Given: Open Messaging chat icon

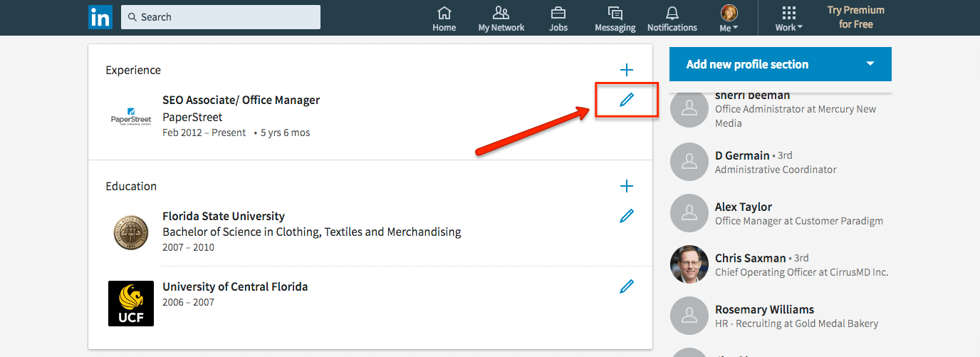Looking at the screenshot, I should (615, 19).
